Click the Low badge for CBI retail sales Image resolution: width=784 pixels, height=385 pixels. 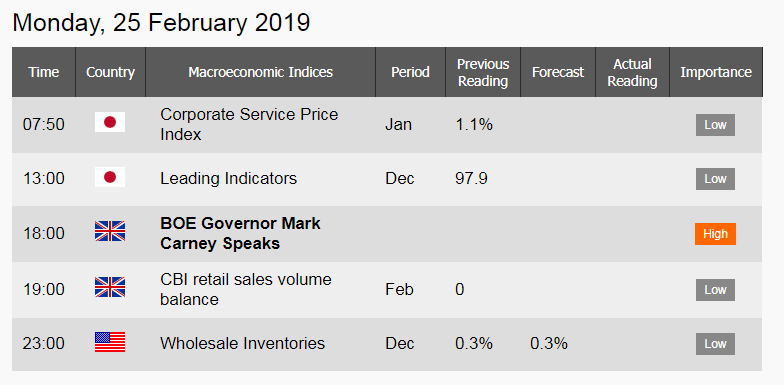coord(715,290)
